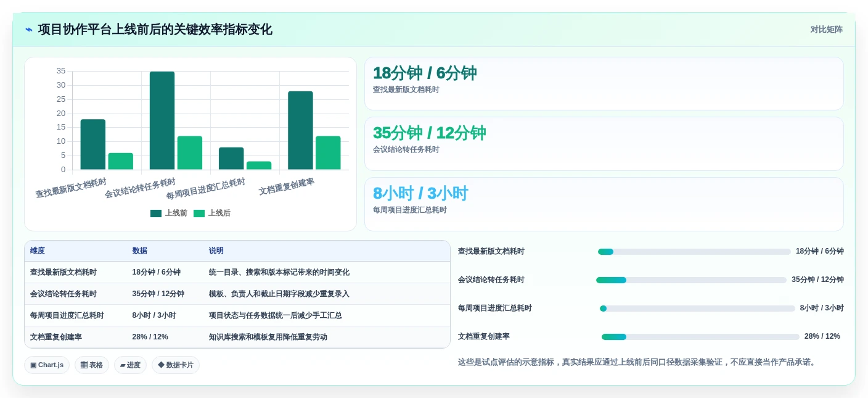
Task: Click table cell 查找最新版文档耗时 in first row
Action: [x=63, y=273]
